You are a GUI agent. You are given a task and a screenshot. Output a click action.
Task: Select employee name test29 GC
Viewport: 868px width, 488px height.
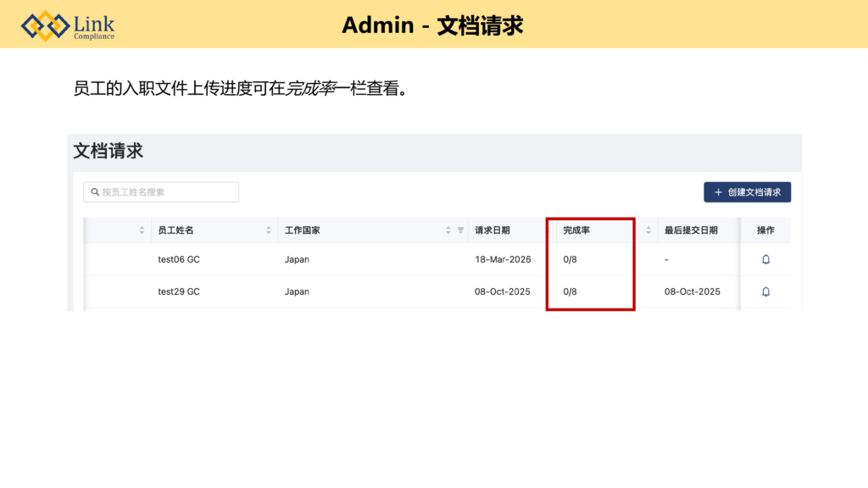coord(179,291)
